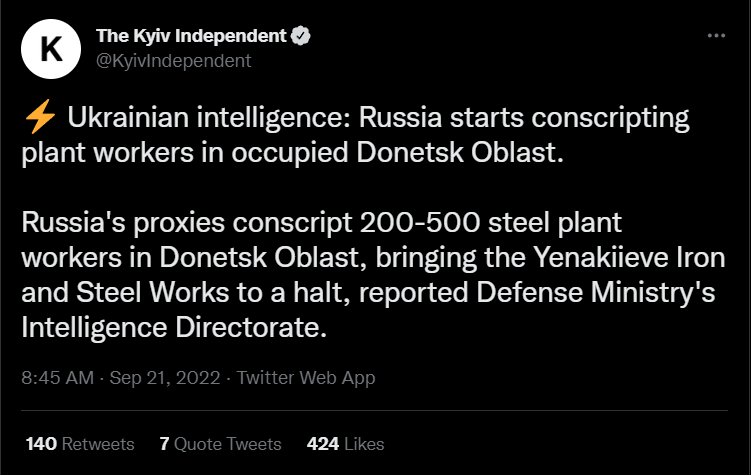Click the verified badge next to the name
Viewport: 751px width, 475px height.
[x=301, y=35]
